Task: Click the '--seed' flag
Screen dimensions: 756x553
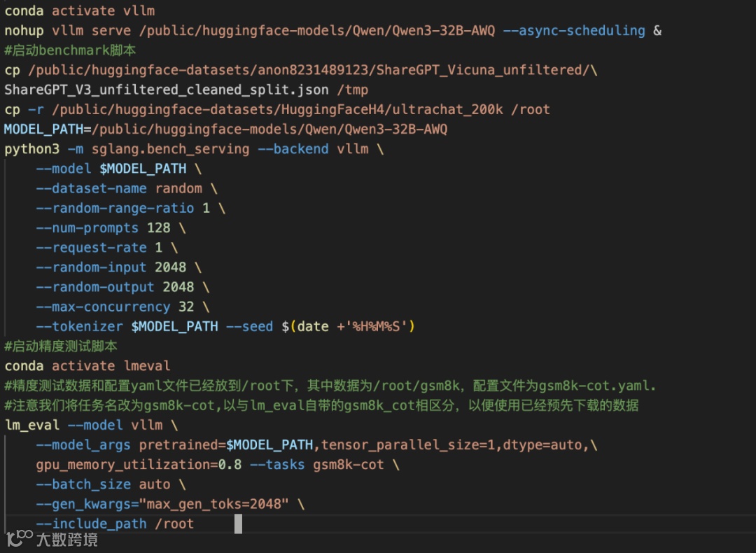Action: (x=250, y=327)
